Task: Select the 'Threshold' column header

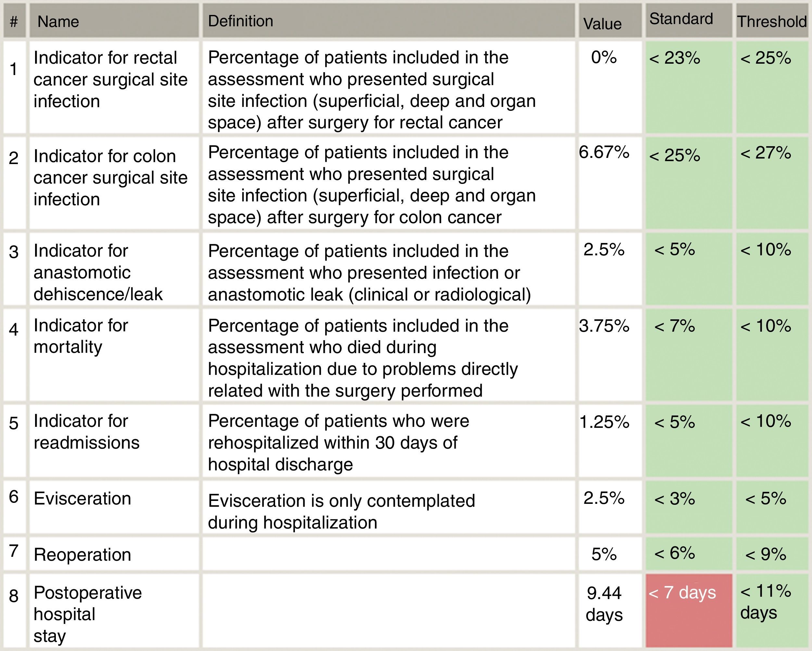Action: [x=772, y=21]
